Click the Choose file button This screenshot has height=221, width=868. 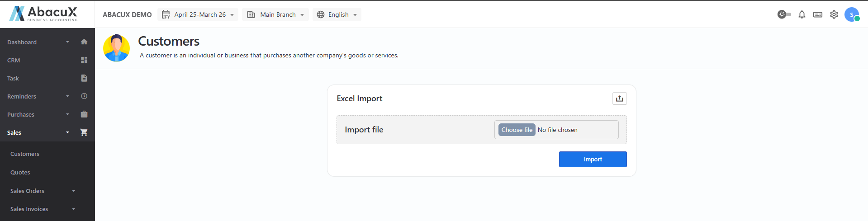point(517,130)
